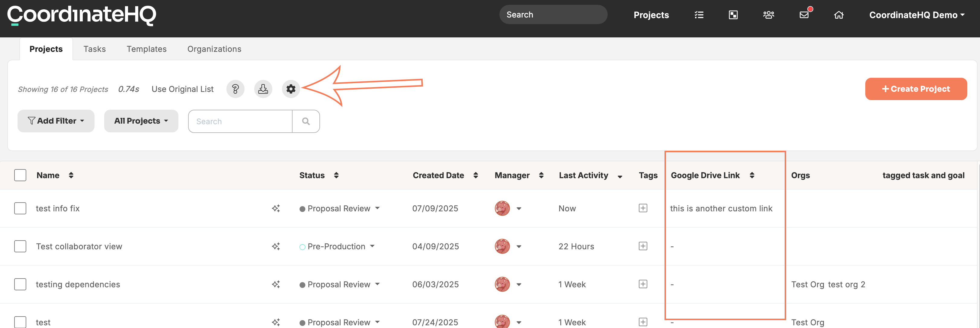Screen dimensions: 980x328
Task: Open Projects in the top navigation bar
Action: (x=651, y=15)
